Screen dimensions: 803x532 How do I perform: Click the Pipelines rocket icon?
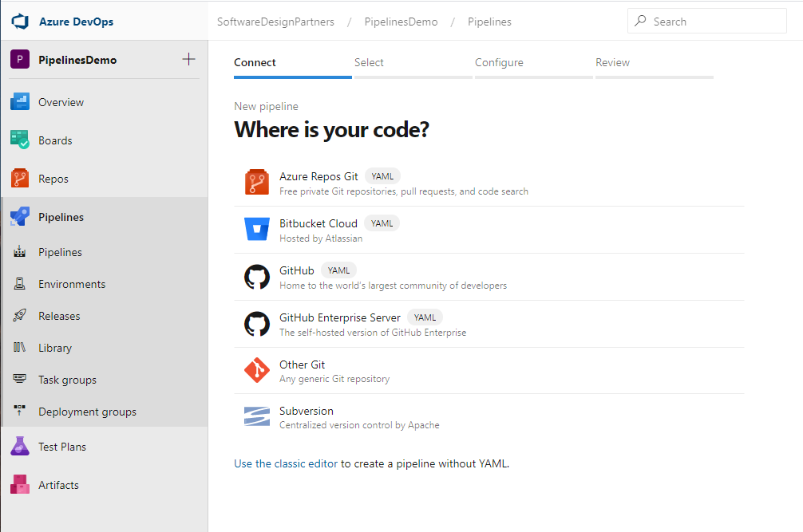[x=18, y=216]
